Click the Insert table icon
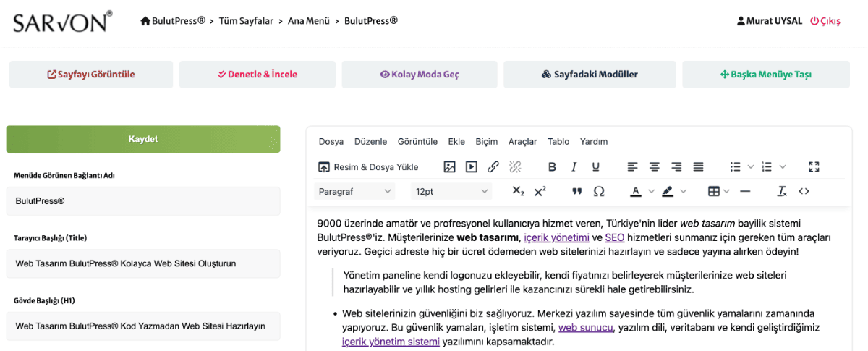868x351 pixels. [713, 192]
